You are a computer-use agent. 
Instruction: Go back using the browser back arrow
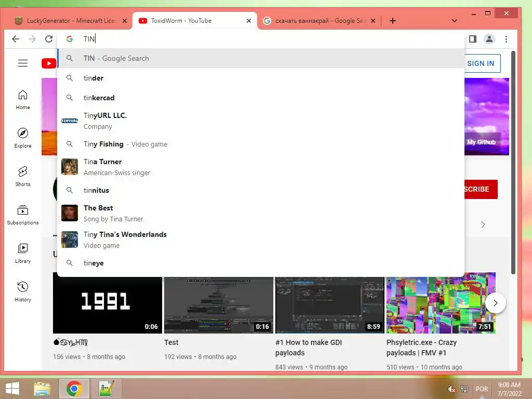(15, 39)
